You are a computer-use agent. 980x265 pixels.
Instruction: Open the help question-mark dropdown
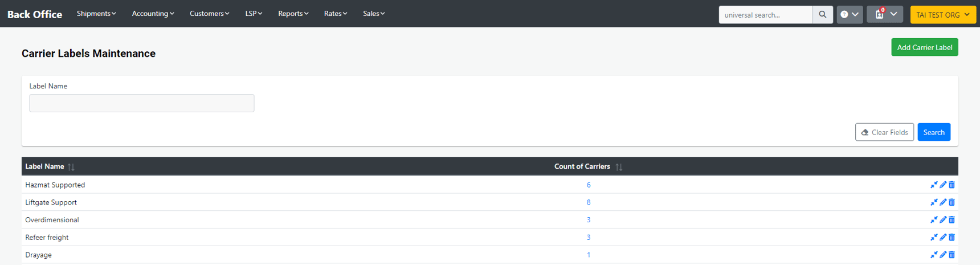849,15
